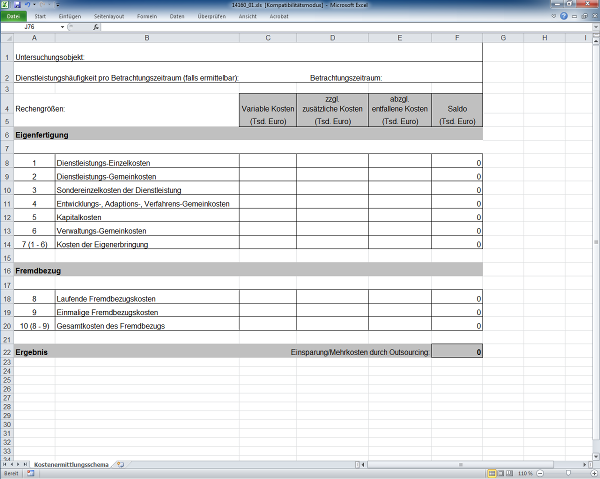The height and width of the screenshot is (479, 600).
Task: Expand the minimized ribbon with the chevron
Action: (x=552, y=17)
